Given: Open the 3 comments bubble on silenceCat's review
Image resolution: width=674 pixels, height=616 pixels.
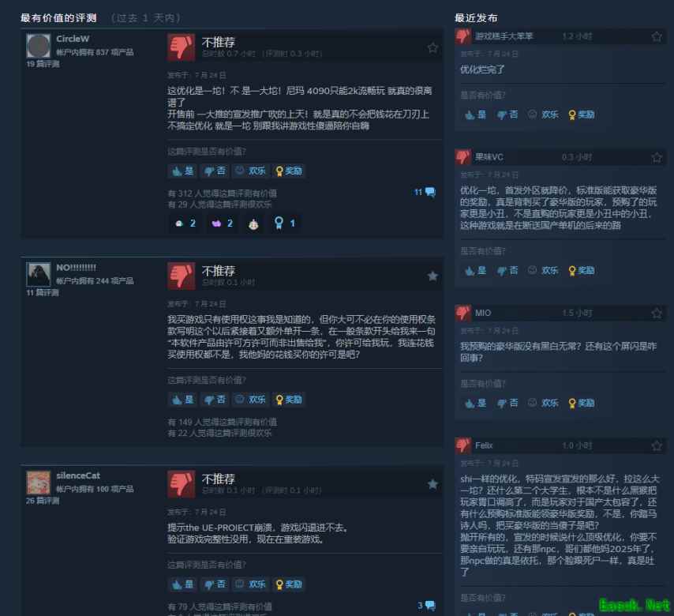Looking at the screenshot, I should pos(426,606).
